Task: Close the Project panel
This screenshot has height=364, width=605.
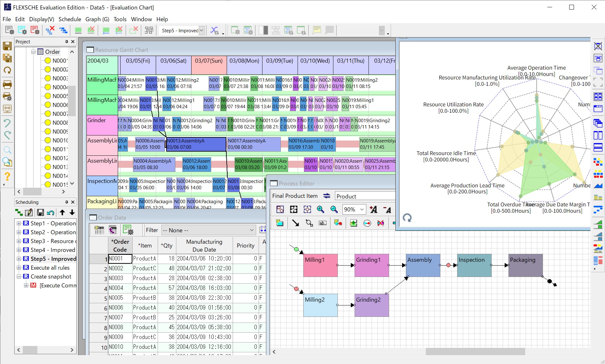Action: click(x=73, y=41)
